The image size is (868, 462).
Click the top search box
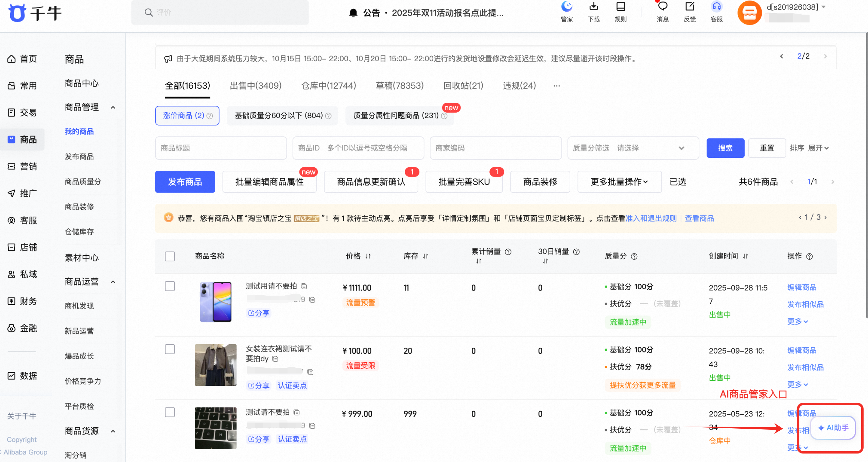coord(220,13)
